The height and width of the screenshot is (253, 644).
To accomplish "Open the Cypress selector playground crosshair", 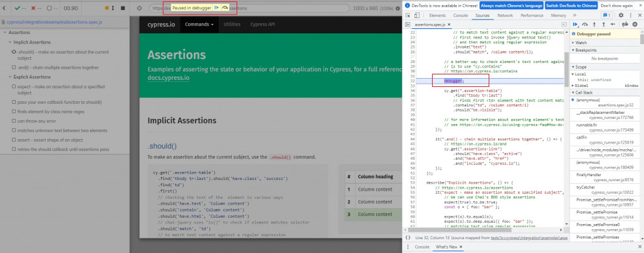I will [x=139, y=8].
